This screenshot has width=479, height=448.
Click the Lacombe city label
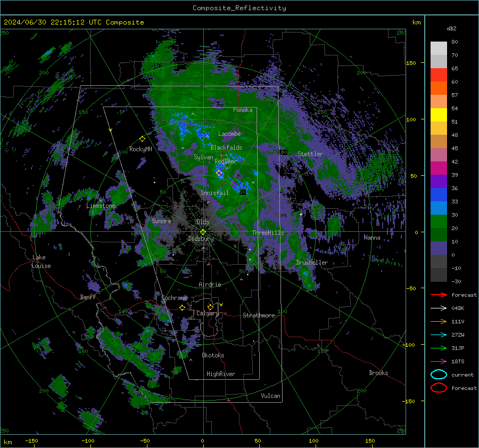click(x=229, y=134)
